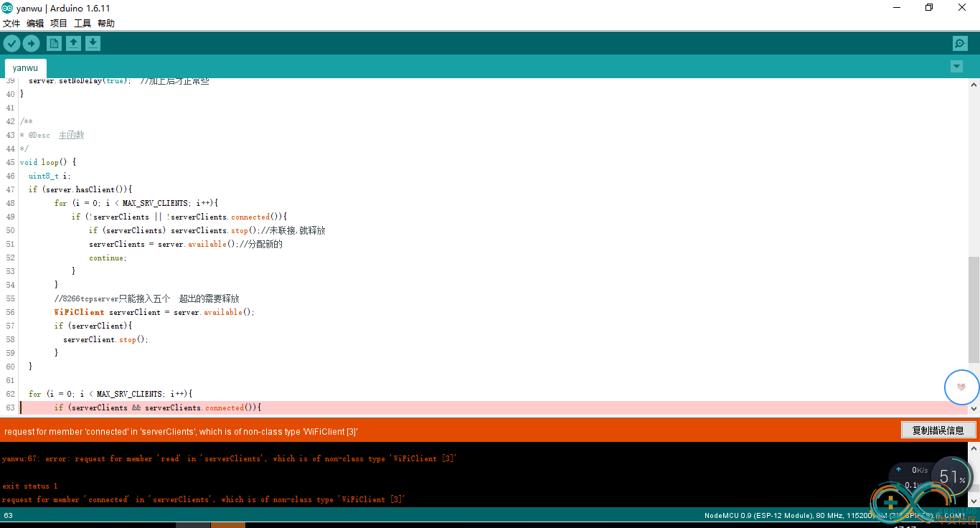980x528 pixels.
Task: Click the 'serverClients = server.available();' line
Action: pos(186,244)
